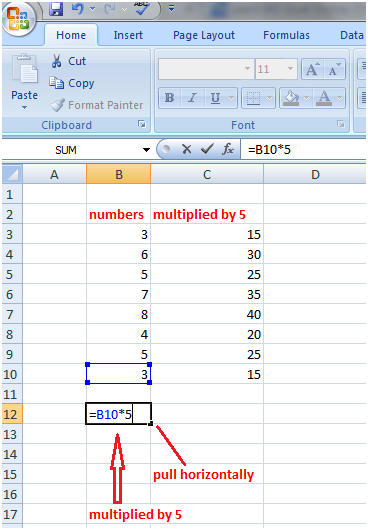Open the font size dropdown

click(290, 69)
